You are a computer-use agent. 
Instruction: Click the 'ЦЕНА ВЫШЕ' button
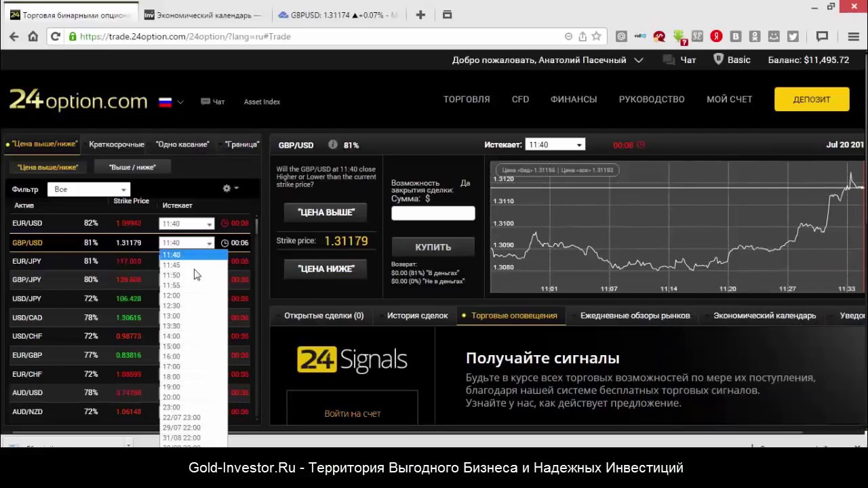(x=326, y=212)
